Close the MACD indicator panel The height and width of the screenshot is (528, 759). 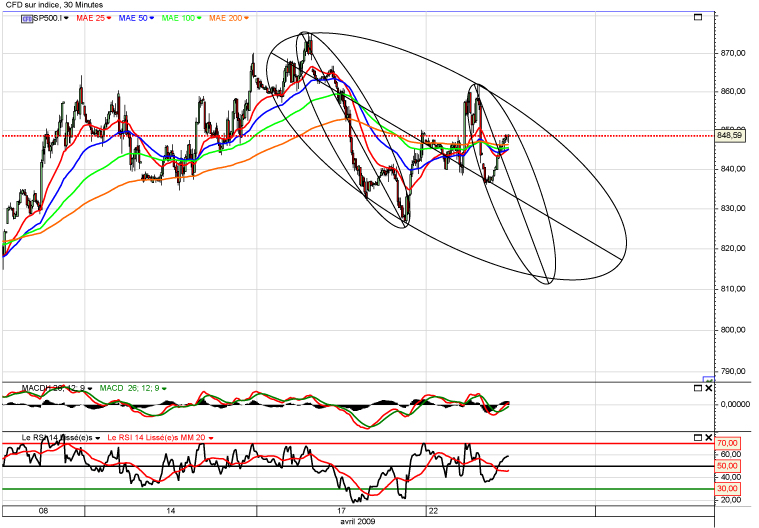point(709,387)
